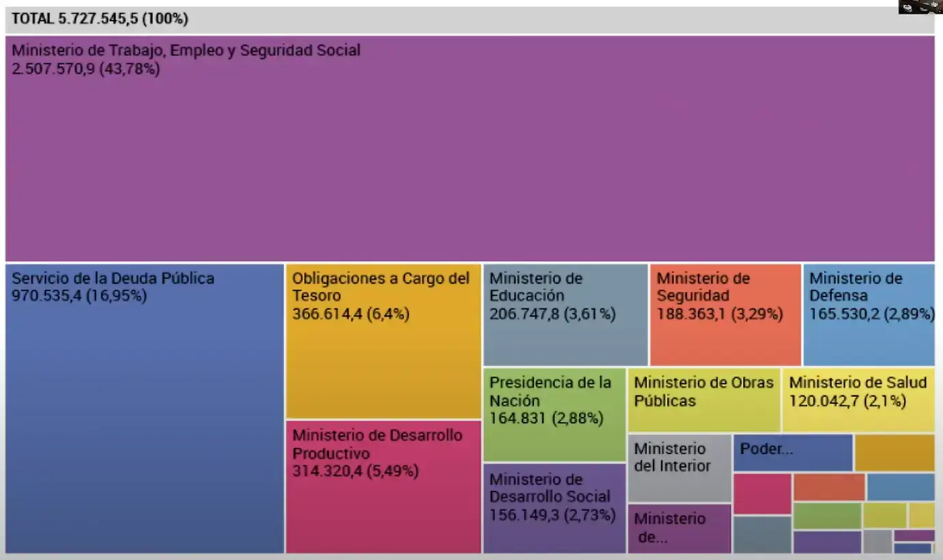Screen dimensions: 943x560
Task: Click the small unlabeled crimson tile below Poder
Action: (x=762, y=494)
